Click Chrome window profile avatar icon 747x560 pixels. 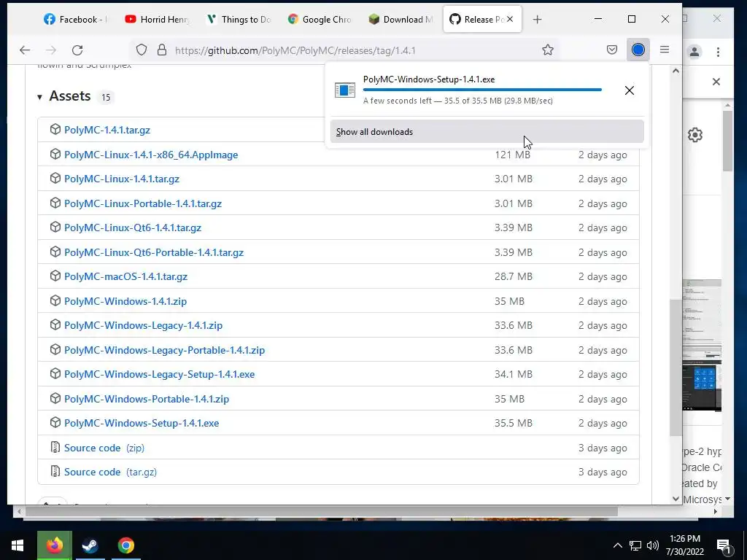click(x=694, y=52)
